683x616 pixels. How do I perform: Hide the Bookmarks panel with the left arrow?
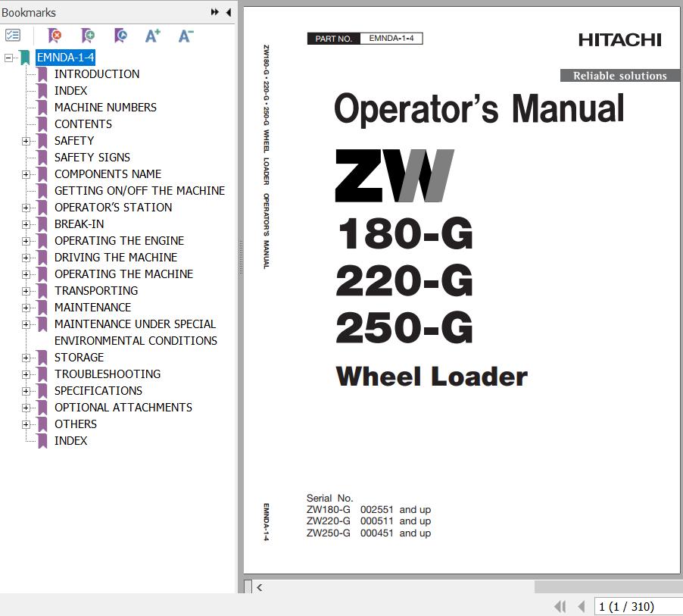point(228,12)
